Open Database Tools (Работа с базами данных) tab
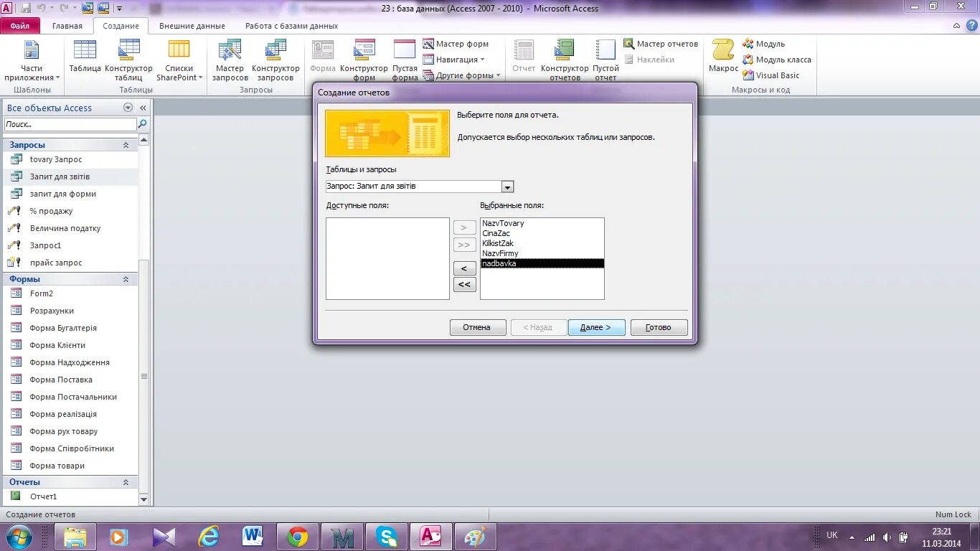The width and height of the screenshot is (980, 551). [x=291, y=26]
